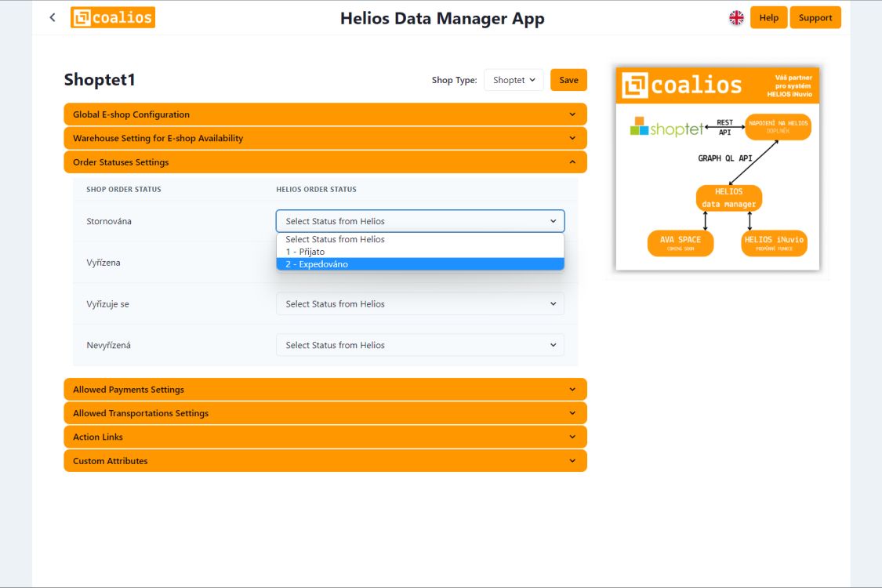Switch language via the UK flag icon

(x=736, y=17)
